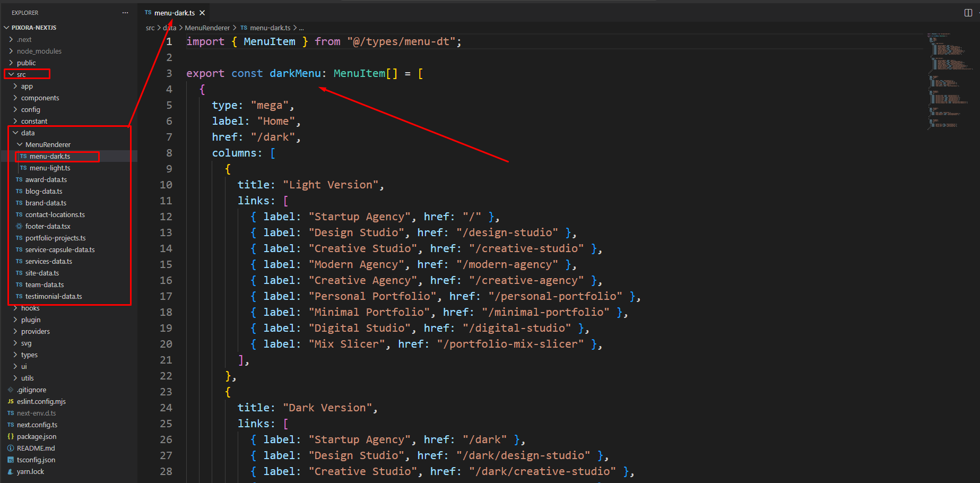Select the menu-dark.ts tab

(x=175, y=13)
